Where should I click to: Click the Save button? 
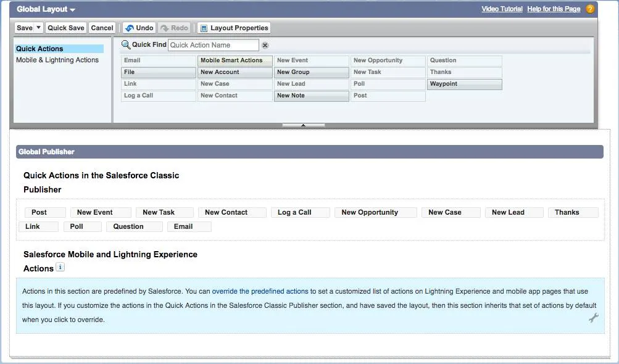click(x=25, y=28)
